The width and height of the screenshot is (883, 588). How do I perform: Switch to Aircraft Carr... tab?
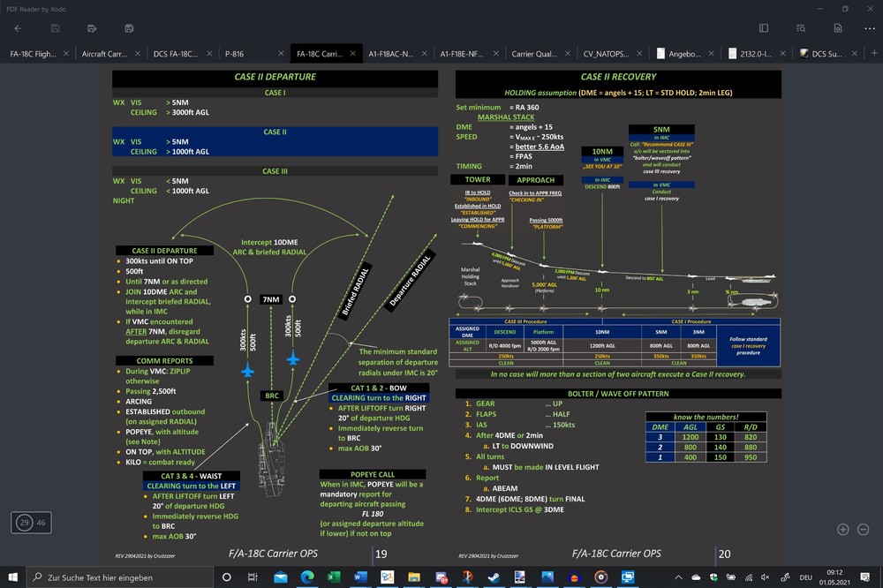click(104, 54)
